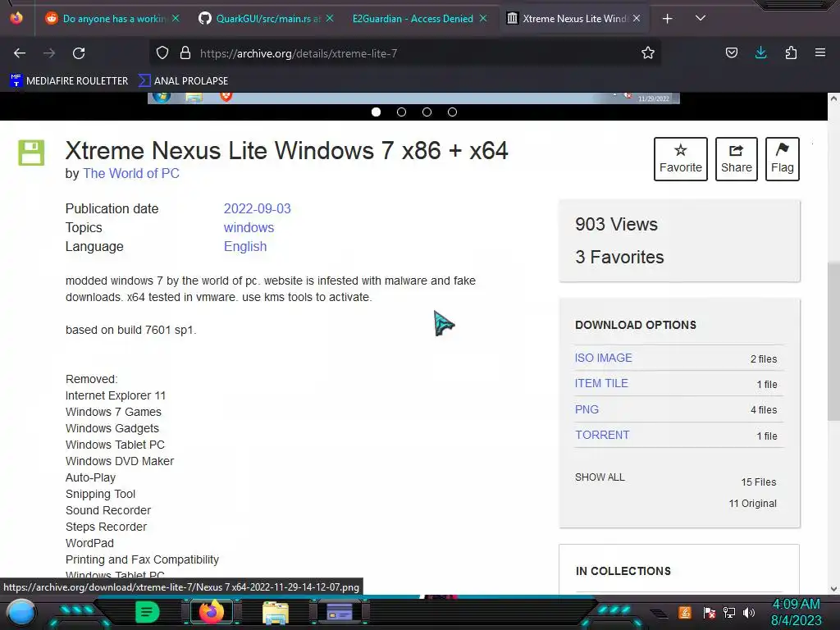Open the MEDIAFIRE ROULETTER bookmark
Image resolution: width=840 pixels, height=630 pixels.
(x=69, y=81)
